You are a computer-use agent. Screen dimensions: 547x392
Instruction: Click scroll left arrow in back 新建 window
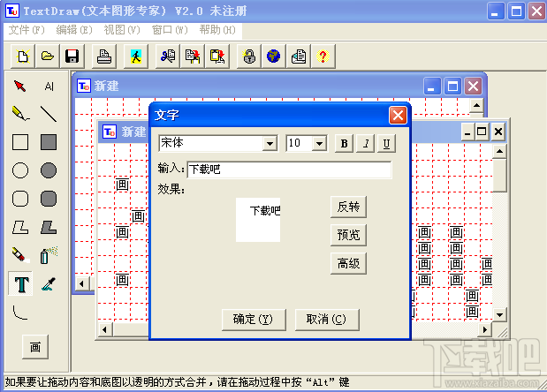pyautogui.click(x=81, y=283)
